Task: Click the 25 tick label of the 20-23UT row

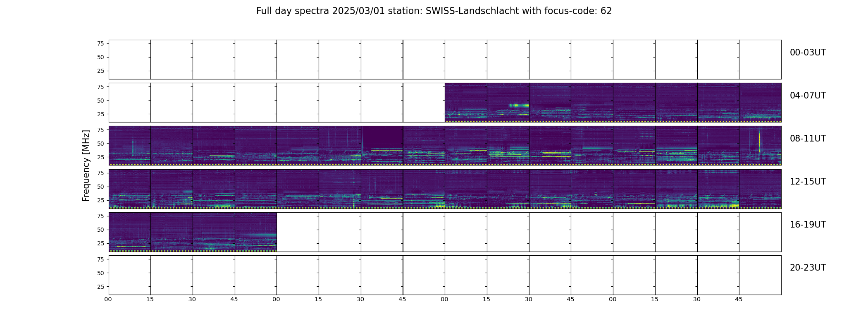Action: tap(100, 287)
